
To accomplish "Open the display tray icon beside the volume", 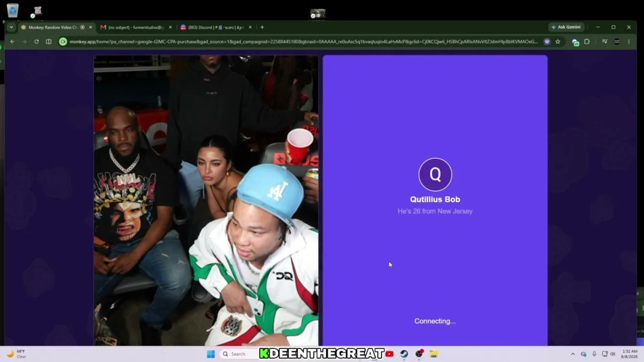I will coord(605,354).
